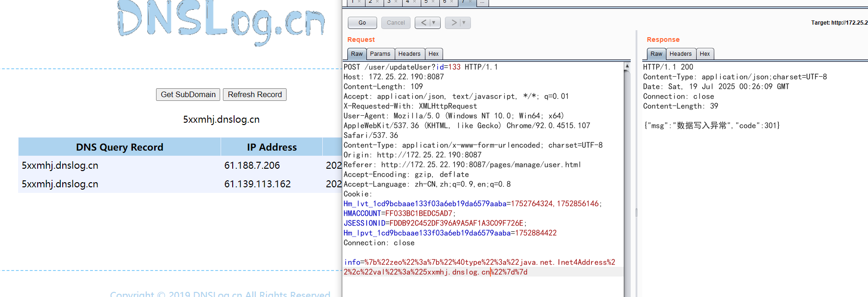This screenshot has height=297, width=868.
Task: Select the Response Raw tab
Action: [x=656, y=54]
